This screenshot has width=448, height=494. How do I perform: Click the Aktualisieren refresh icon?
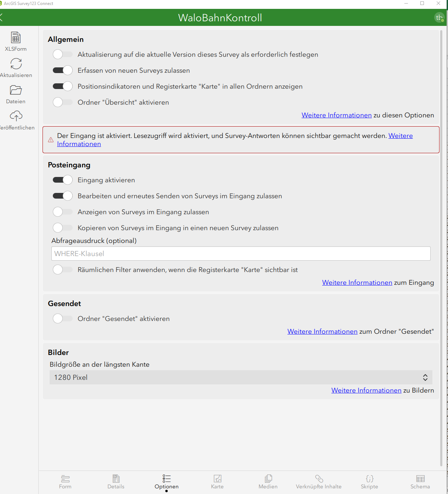(16, 63)
